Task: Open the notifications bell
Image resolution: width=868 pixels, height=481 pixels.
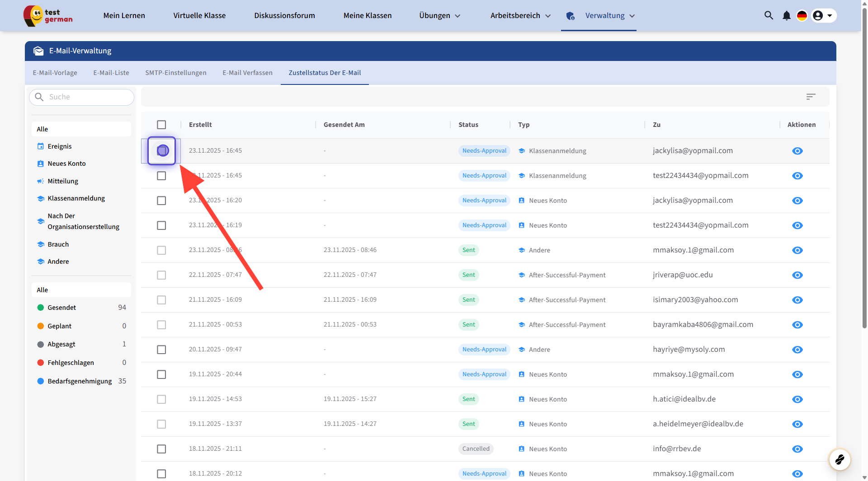Action: point(787,16)
